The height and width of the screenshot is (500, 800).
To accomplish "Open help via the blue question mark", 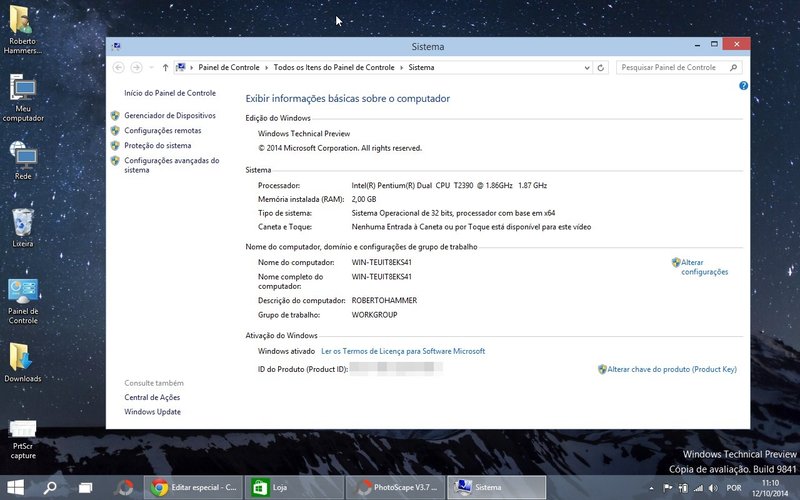I will coord(743,86).
